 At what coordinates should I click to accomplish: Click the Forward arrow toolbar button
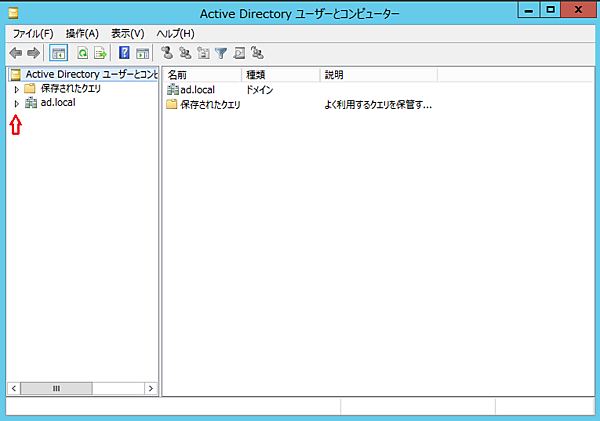(x=34, y=53)
